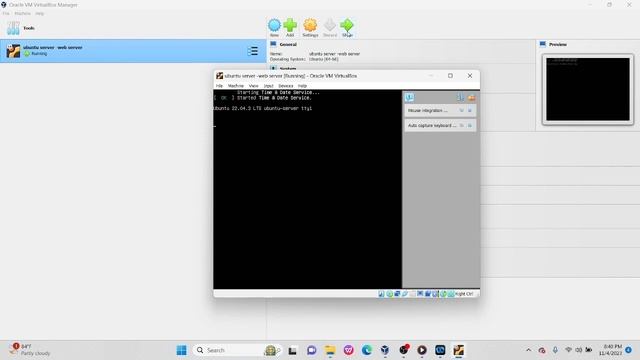The image size is (640, 360).
Task: Open VirtualBox cube icon on taskbar
Action: pos(385,350)
